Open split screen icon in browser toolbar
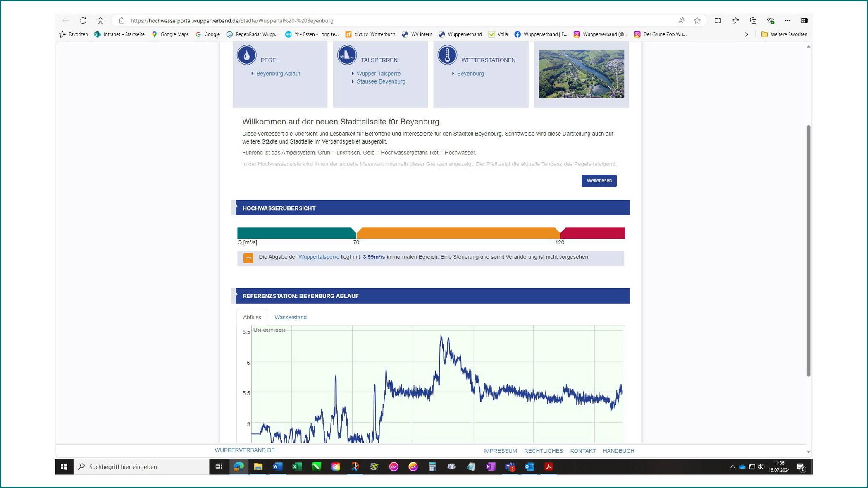Screen dimensions: 868x488 tap(718, 20)
